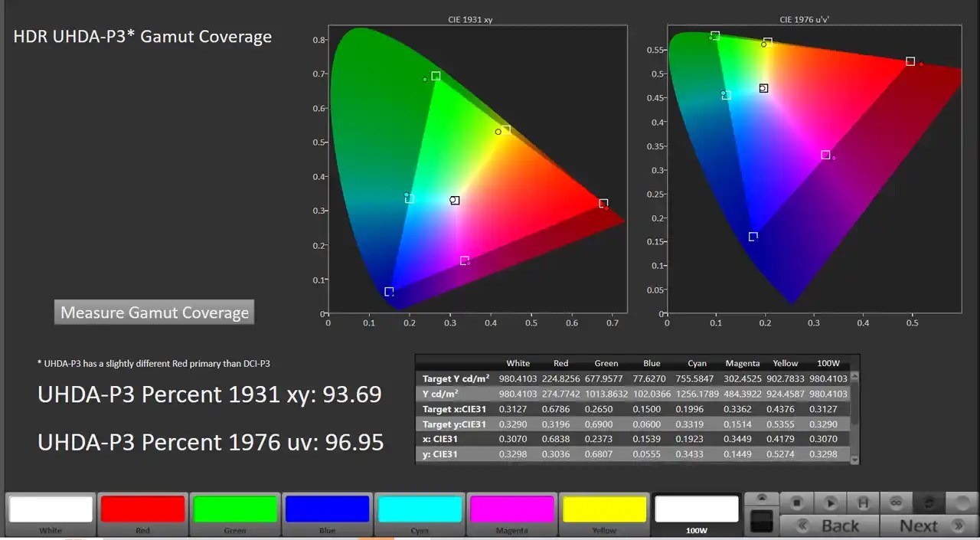Click the infinity continuous-read icon
Viewport: 980px width, 540px height.
click(x=896, y=503)
